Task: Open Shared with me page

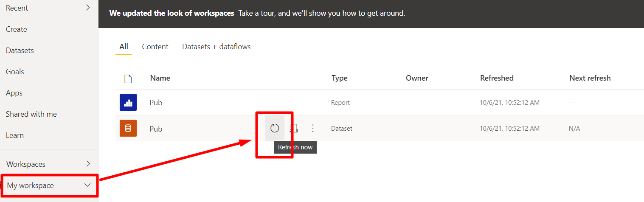Action: [x=31, y=114]
